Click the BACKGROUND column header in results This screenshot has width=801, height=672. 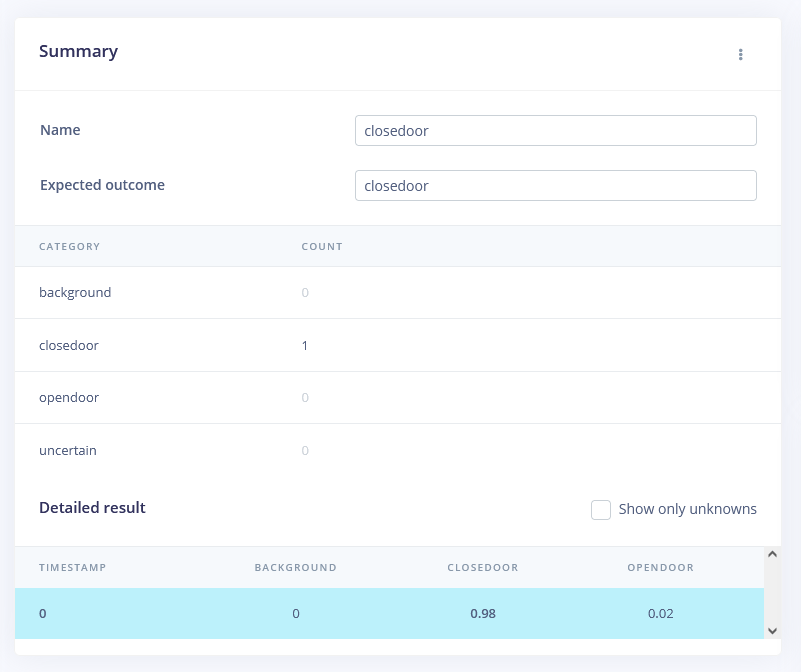295,567
